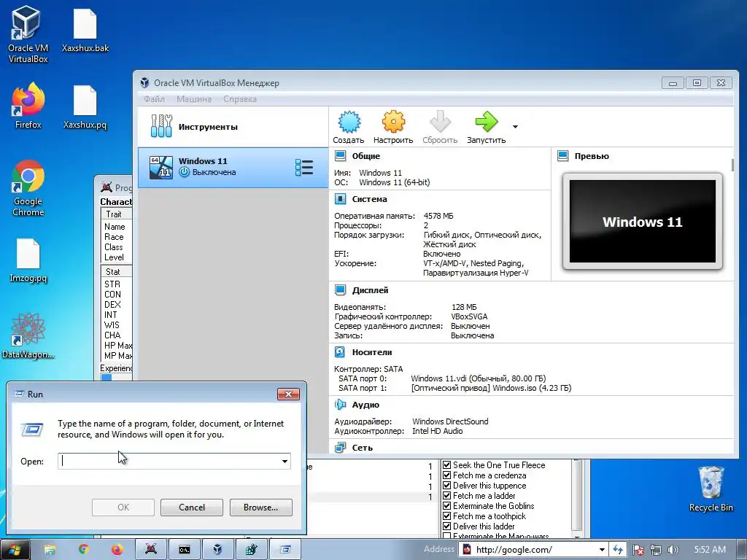Screen dimensions: 747x560
Task: Uncheck 'Seek the One True Fleece' quest
Action: [x=447, y=464]
